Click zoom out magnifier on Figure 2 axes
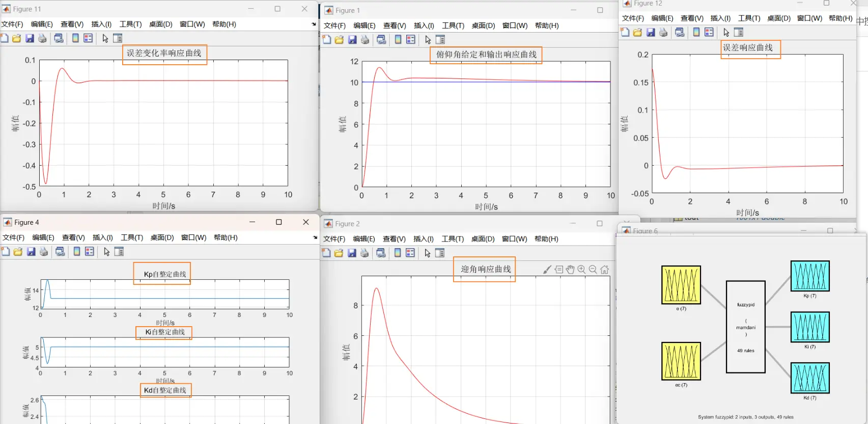868x424 pixels. pos(593,270)
